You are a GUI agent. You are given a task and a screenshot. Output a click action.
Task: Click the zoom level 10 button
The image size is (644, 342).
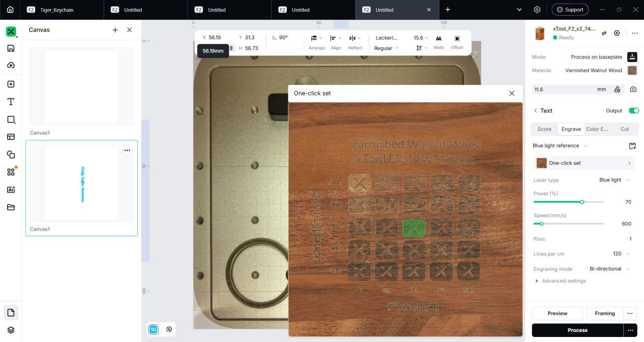pyautogui.click(x=153, y=329)
